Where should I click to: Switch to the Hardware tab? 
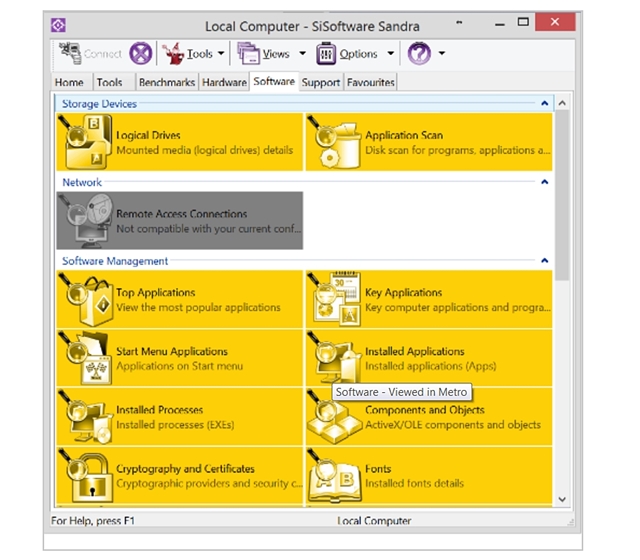[x=224, y=82]
